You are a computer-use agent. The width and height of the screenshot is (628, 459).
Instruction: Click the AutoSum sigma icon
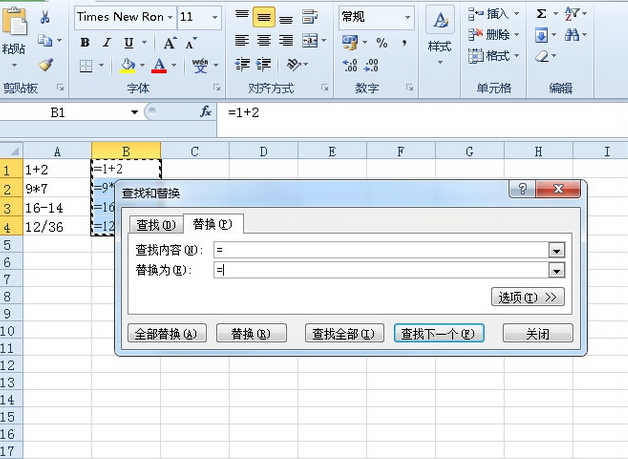[x=541, y=14]
